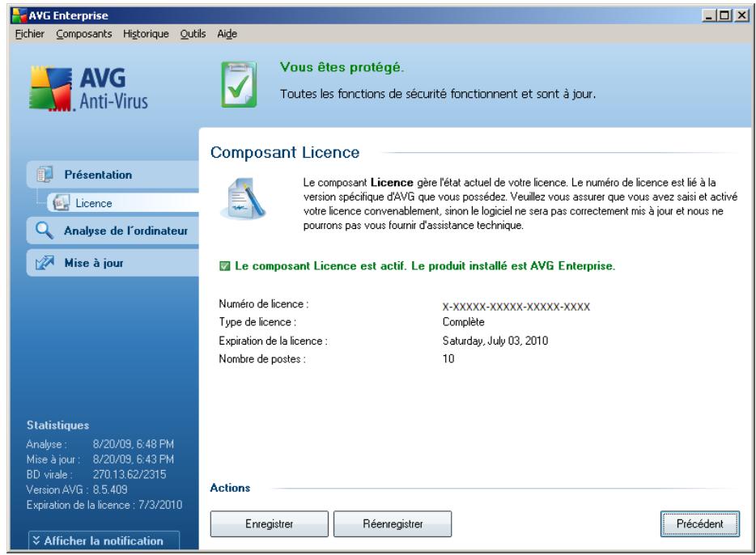Viewport: 756px width, 555px height.
Task: Close the AVG Enterprise window
Action: (741, 15)
